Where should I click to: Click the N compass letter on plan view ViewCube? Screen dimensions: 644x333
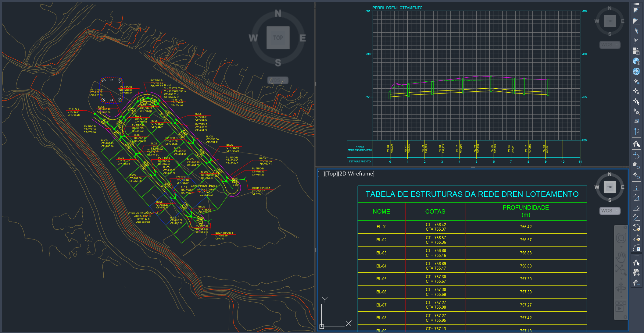278,13
